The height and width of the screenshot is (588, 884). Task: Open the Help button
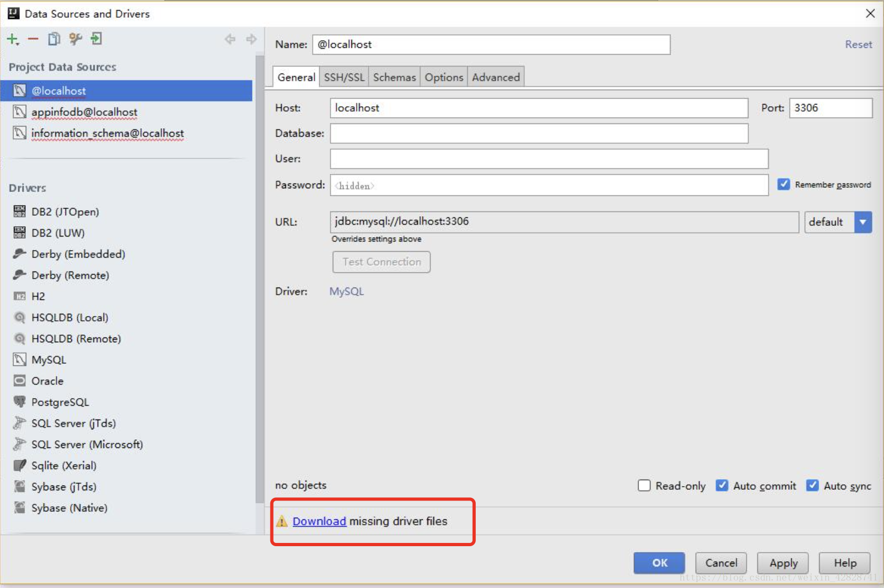pos(845,563)
